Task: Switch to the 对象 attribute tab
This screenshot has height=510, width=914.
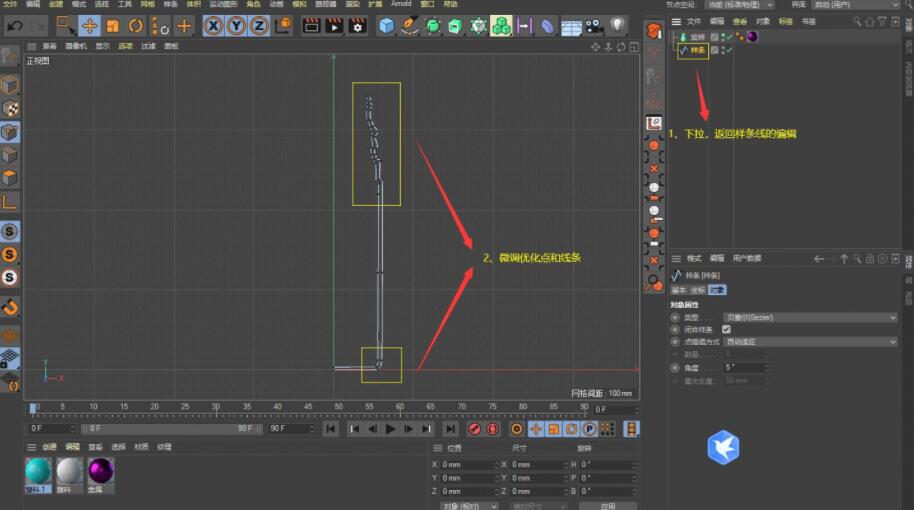Action: pyautogui.click(x=717, y=290)
